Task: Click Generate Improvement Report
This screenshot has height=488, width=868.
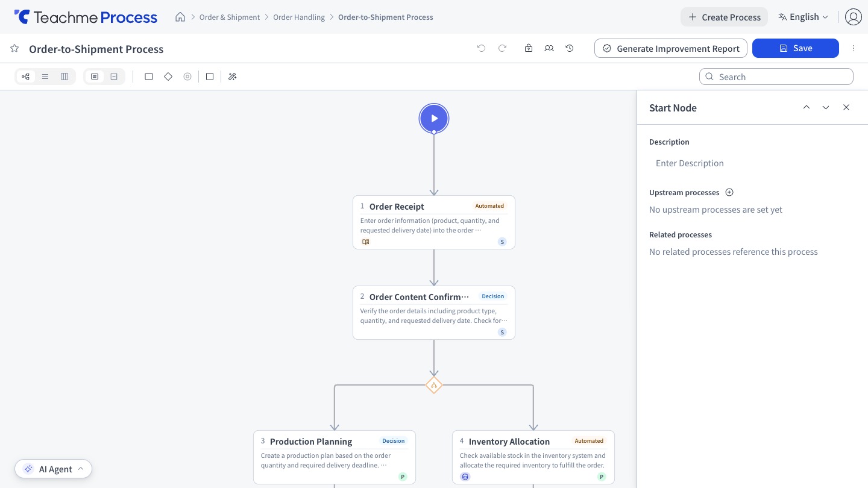Action: (x=671, y=48)
